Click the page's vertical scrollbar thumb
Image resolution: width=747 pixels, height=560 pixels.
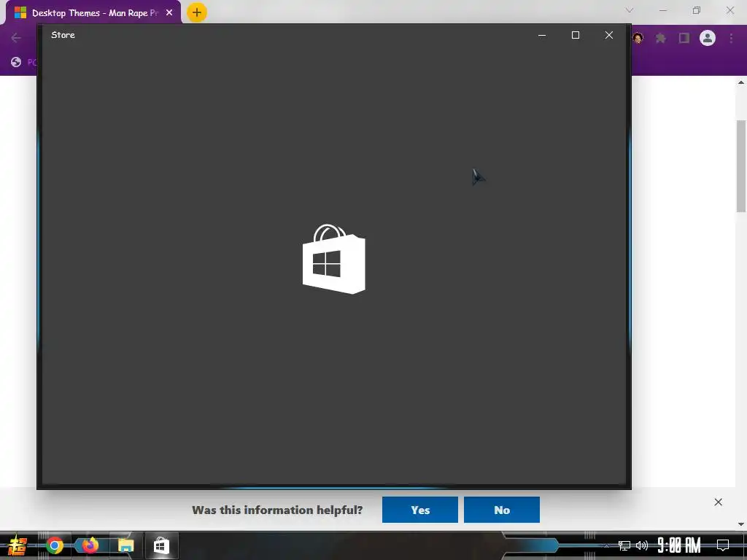click(741, 166)
